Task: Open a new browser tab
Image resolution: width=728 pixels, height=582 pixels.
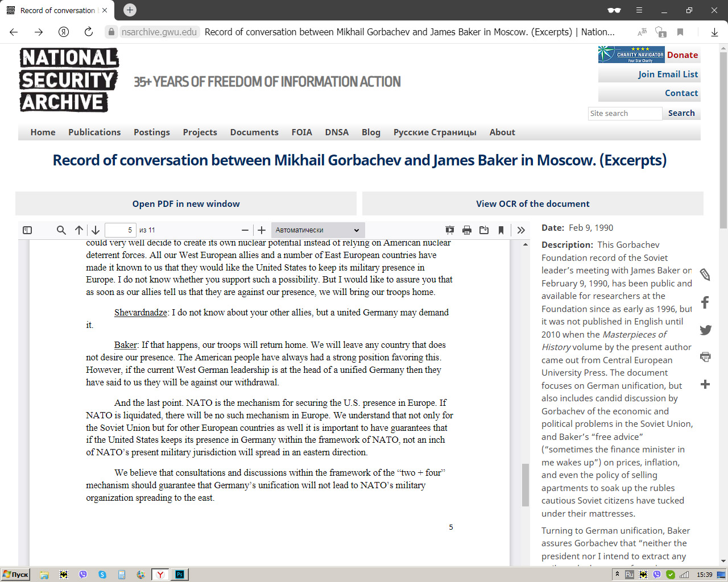Action: pos(130,10)
